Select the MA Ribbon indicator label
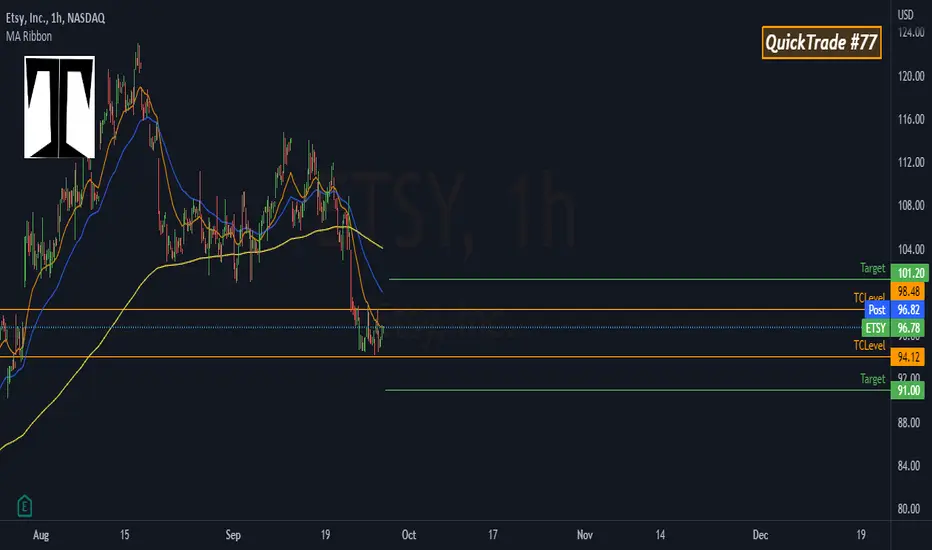The image size is (932, 550). click(x=29, y=36)
